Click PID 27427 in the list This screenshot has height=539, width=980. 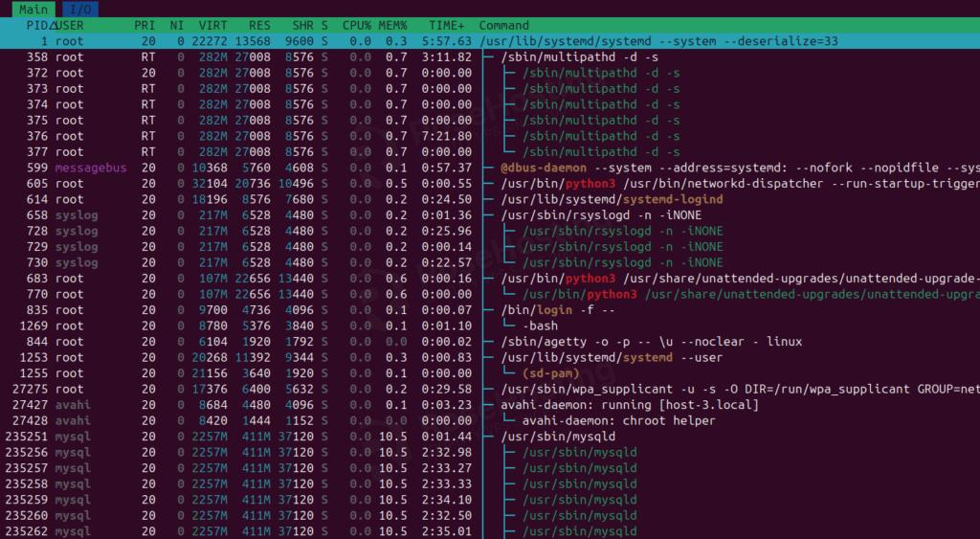[x=30, y=405]
